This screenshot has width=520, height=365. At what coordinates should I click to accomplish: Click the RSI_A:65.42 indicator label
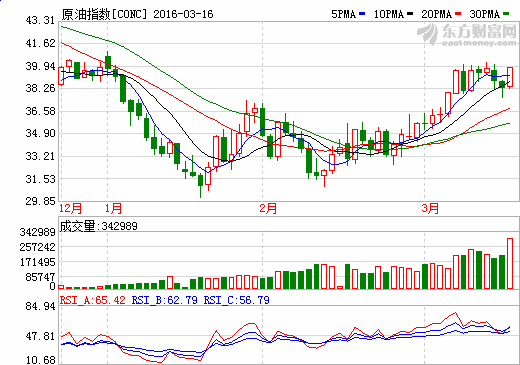[93, 300]
